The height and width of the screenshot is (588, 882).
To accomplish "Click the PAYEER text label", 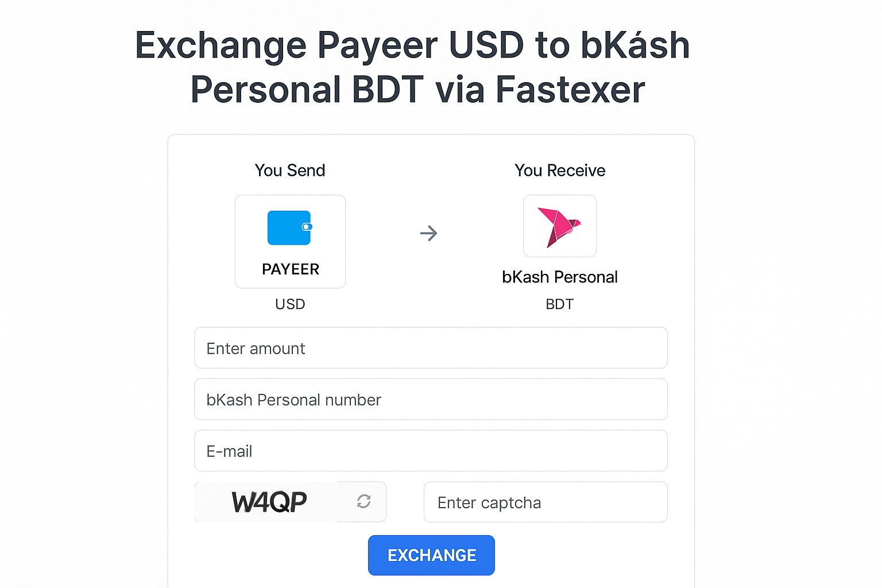I will pyautogui.click(x=291, y=269).
